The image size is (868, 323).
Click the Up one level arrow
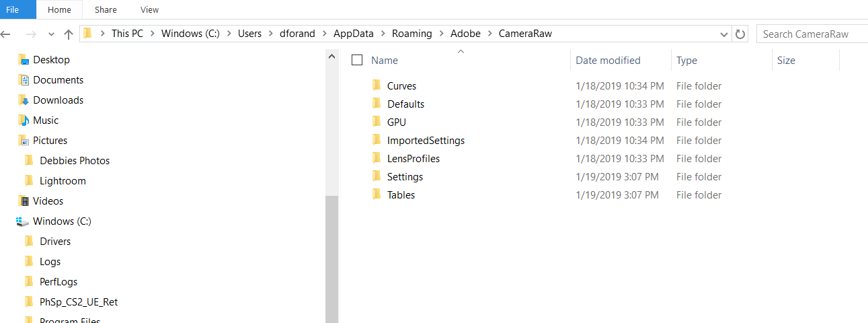pos(68,34)
